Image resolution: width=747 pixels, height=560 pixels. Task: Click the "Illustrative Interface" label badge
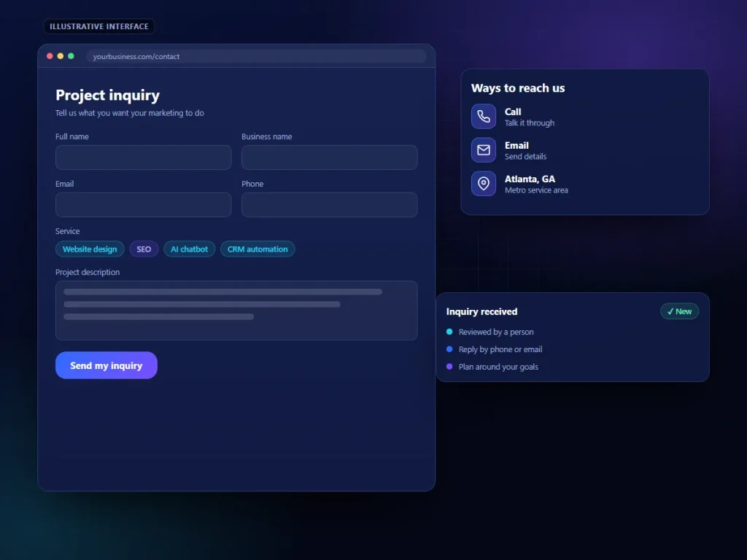click(x=99, y=26)
